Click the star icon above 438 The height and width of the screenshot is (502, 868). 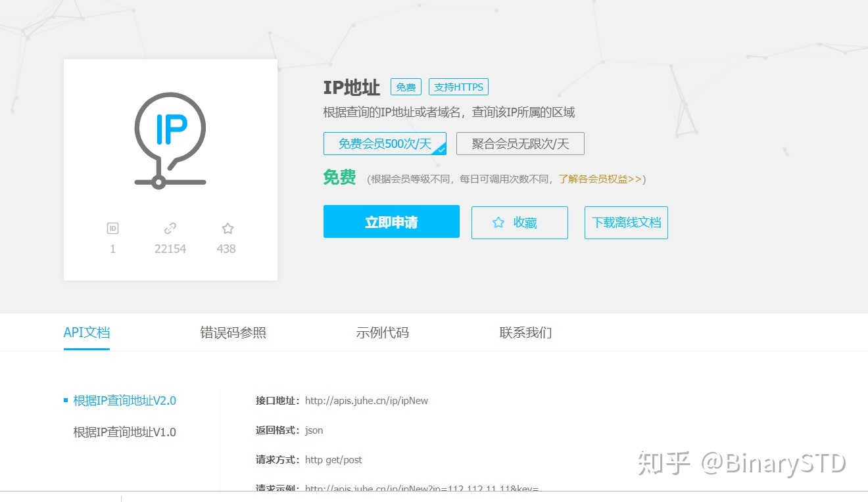[226, 228]
